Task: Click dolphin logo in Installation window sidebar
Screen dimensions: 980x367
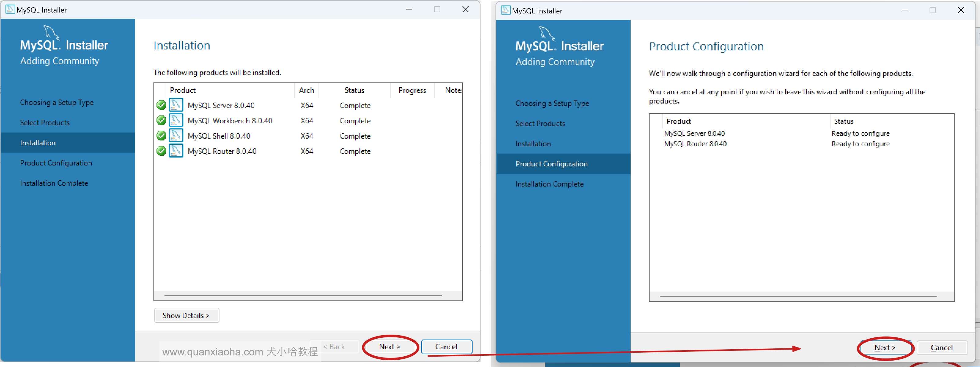Action: click(51, 32)
